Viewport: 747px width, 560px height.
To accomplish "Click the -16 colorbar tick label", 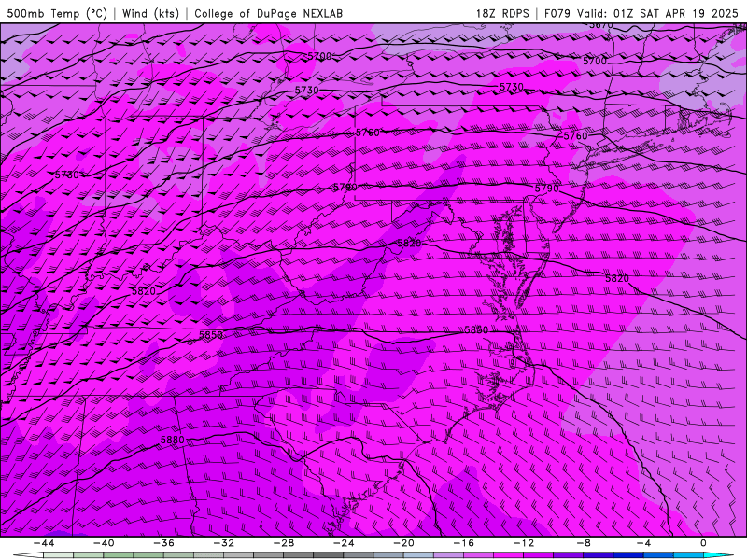I will point(463,543).
